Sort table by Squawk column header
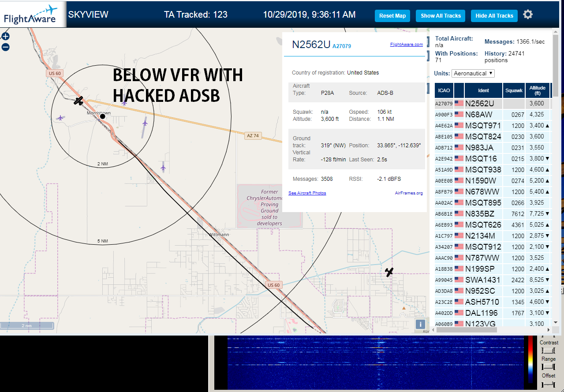This screenshot has height=392, width=564. pyautogui.click(x=514, y=90)
